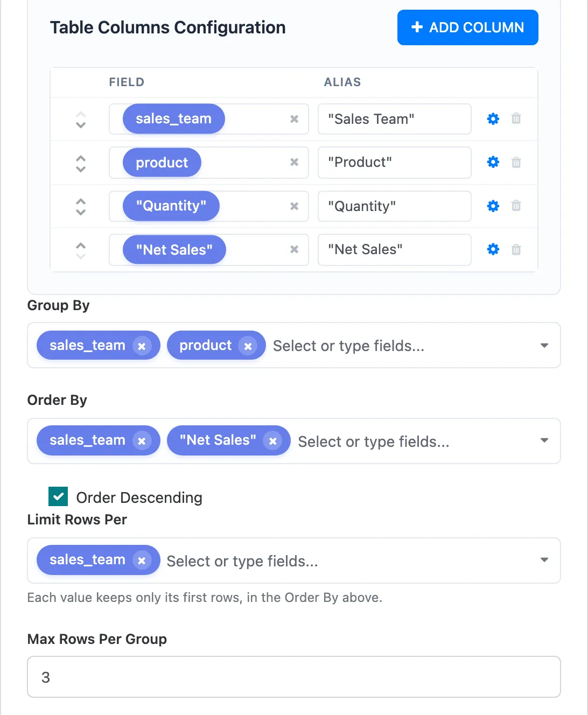This screenshot has height=715, width=588.
Task: Expand the Order By dropdown arrow
Action: point(544,440)
